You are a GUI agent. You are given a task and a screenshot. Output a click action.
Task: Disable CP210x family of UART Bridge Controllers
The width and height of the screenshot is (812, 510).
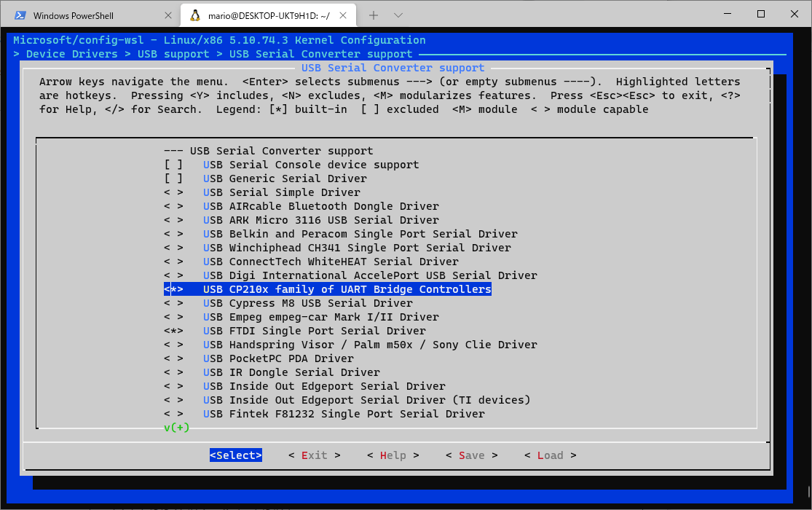pyautogui.click(x=173, y=289)
